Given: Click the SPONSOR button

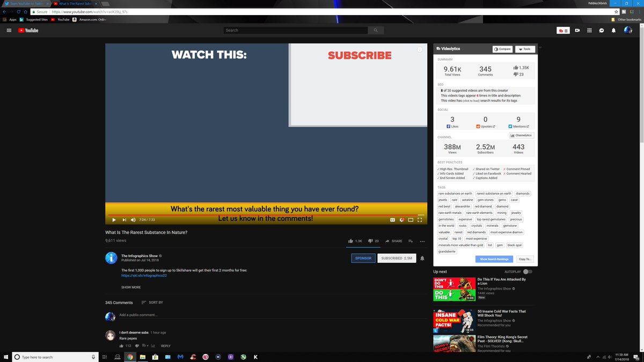Looking at the screenshot, I should pyautogui.click(x=363, y=258).
